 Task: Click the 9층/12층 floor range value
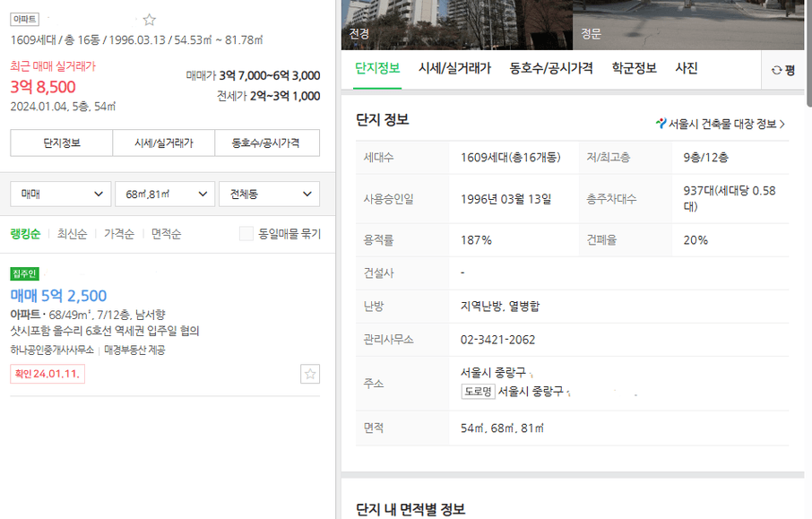pos(705,158)
